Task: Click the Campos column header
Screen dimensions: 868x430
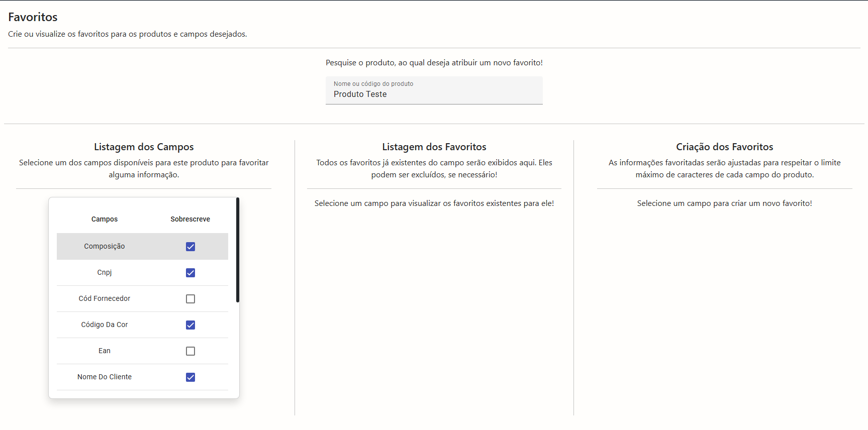Action: click(x=105, y=219)
